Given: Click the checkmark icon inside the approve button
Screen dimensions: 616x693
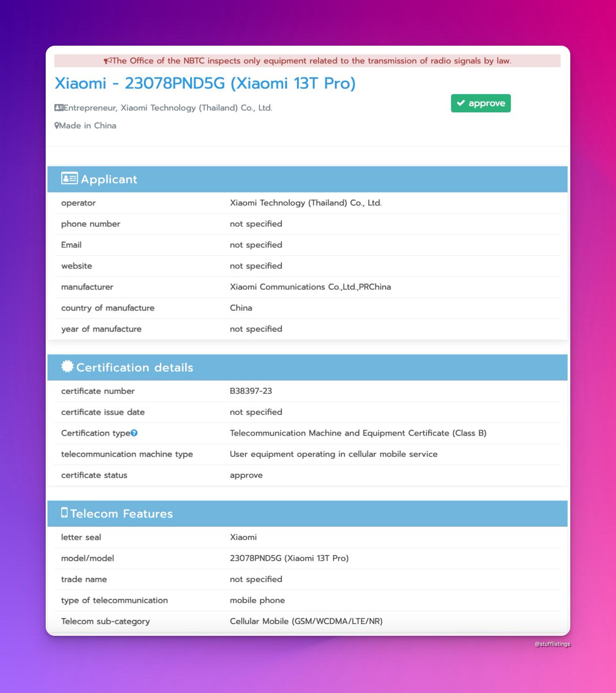Looking at the screenshot, I should [460, 103].
